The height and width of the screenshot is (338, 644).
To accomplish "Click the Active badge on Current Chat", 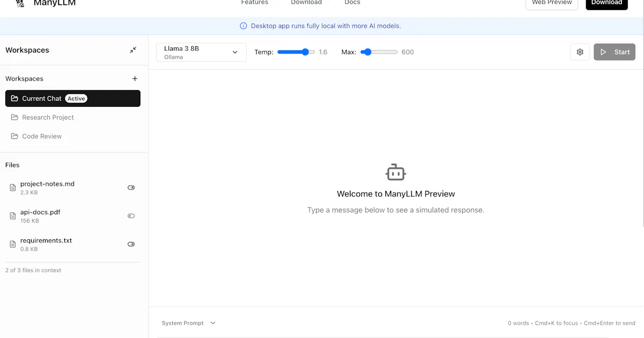I will coord(76,98).
